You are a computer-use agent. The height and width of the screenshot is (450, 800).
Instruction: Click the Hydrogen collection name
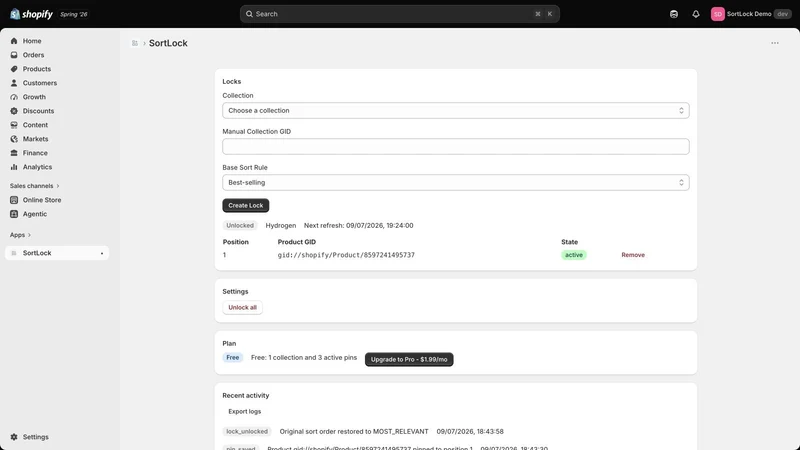click(x=281, y=226)
